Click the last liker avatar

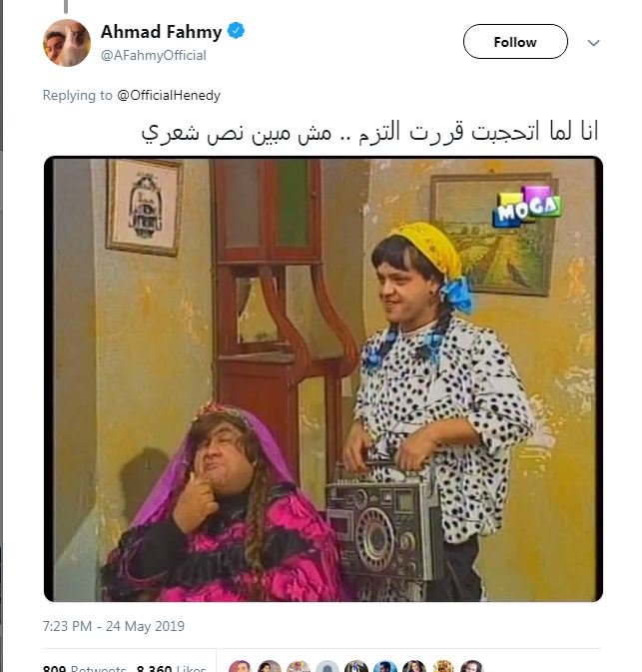click(472, 666)
